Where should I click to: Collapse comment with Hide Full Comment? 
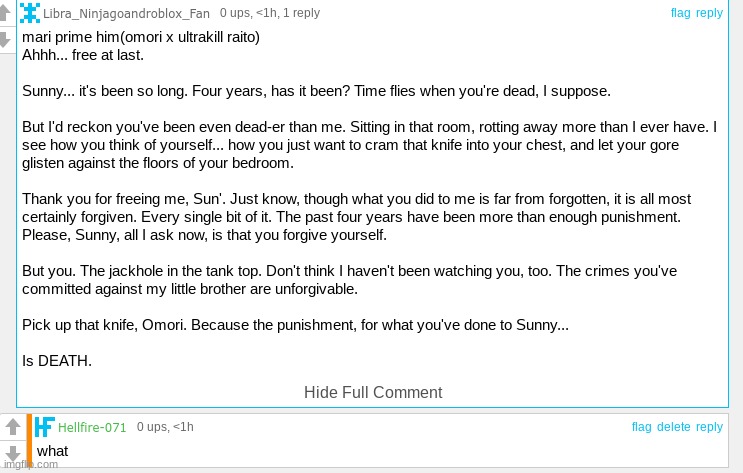click(x=373, y=392)
